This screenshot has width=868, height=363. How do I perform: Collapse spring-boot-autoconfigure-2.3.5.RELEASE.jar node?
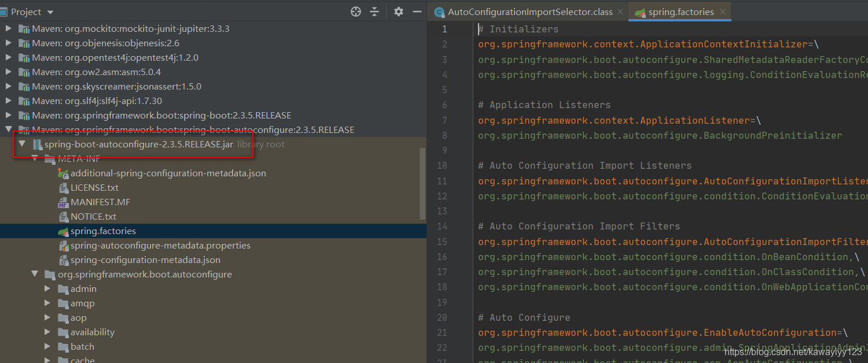pos(22,144)
